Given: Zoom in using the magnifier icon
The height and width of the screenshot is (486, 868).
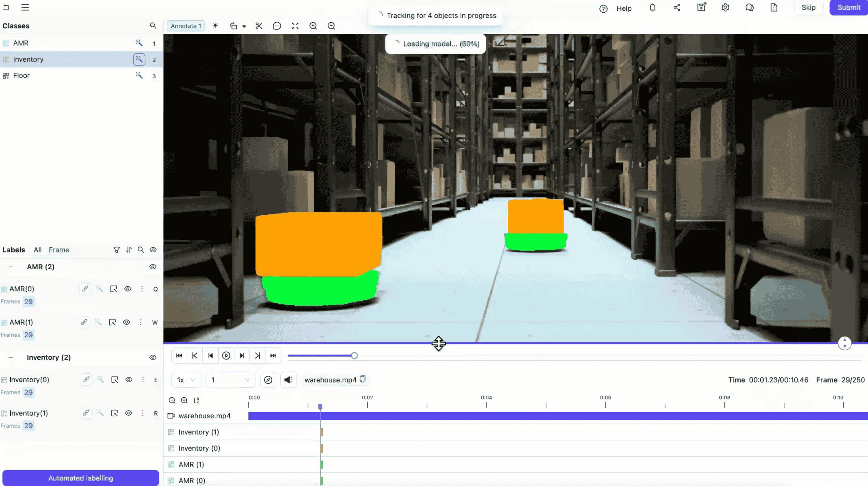Looking at the screenshot, I should (x=313, y=25).
